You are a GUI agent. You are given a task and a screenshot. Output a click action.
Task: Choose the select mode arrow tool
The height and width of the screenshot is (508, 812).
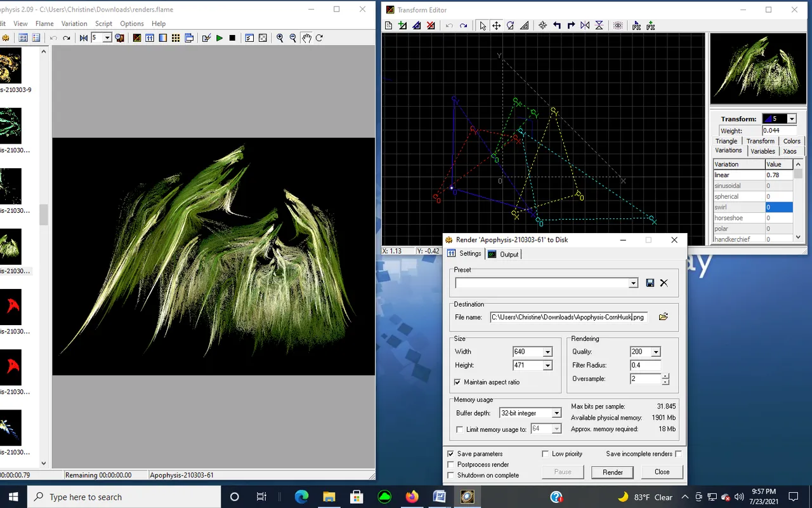(x=483, y=25)
